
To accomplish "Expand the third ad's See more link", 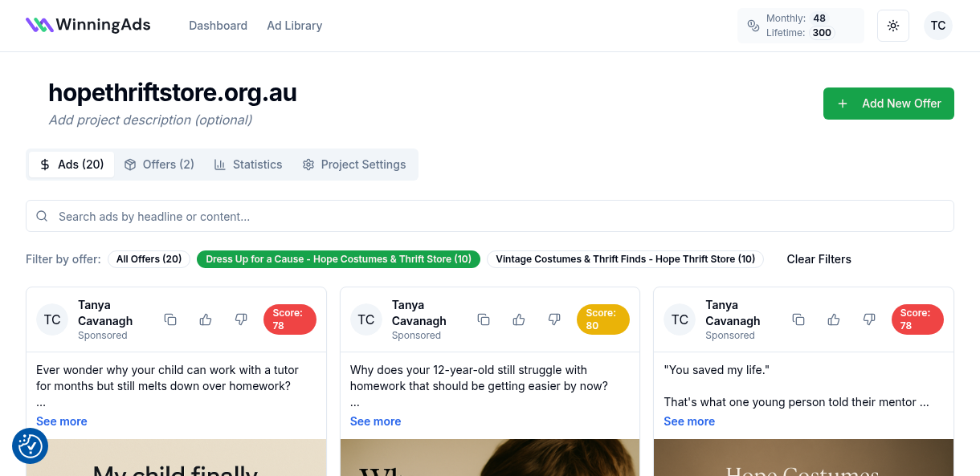I will tap(689, 421).
